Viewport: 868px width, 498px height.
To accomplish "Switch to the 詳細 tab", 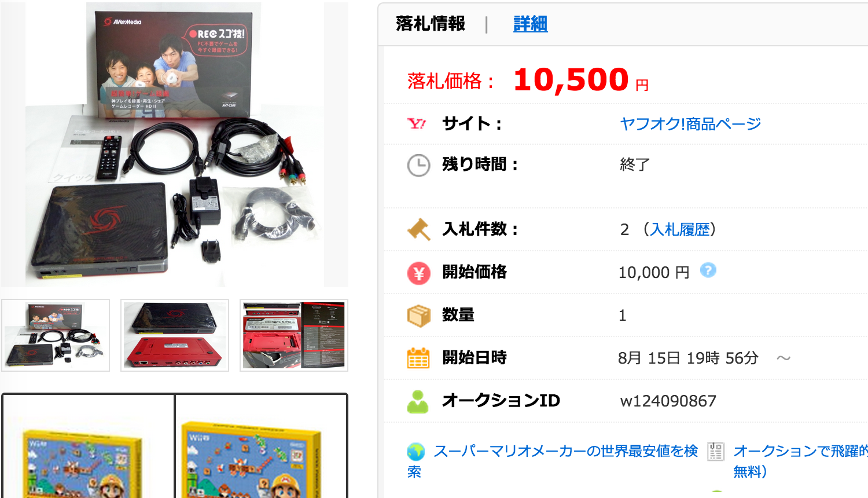I will point(530,24).
